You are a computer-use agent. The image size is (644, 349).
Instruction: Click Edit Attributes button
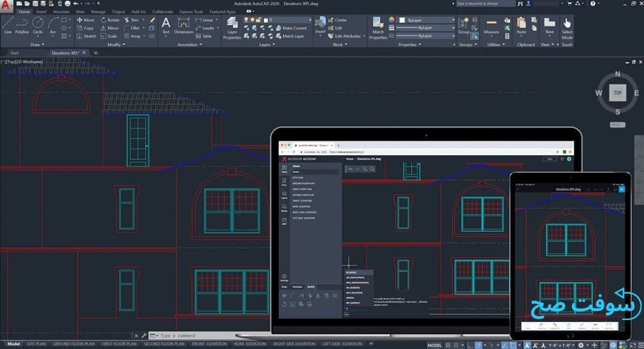tap(345, 36)
